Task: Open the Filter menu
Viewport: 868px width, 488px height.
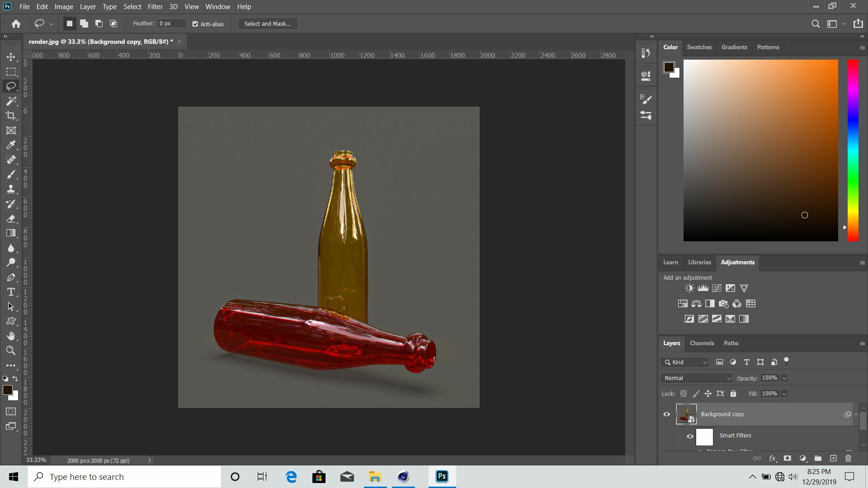Action: pos(155,7)
